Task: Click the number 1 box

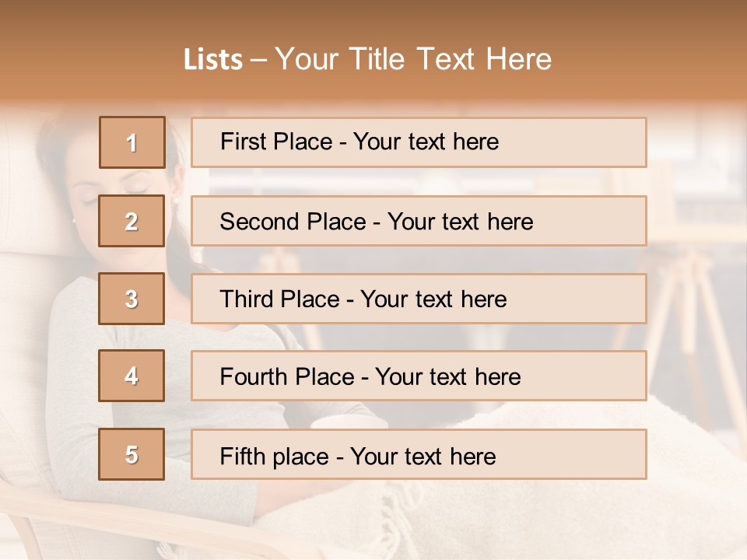Action: click(x=132, y=142)
